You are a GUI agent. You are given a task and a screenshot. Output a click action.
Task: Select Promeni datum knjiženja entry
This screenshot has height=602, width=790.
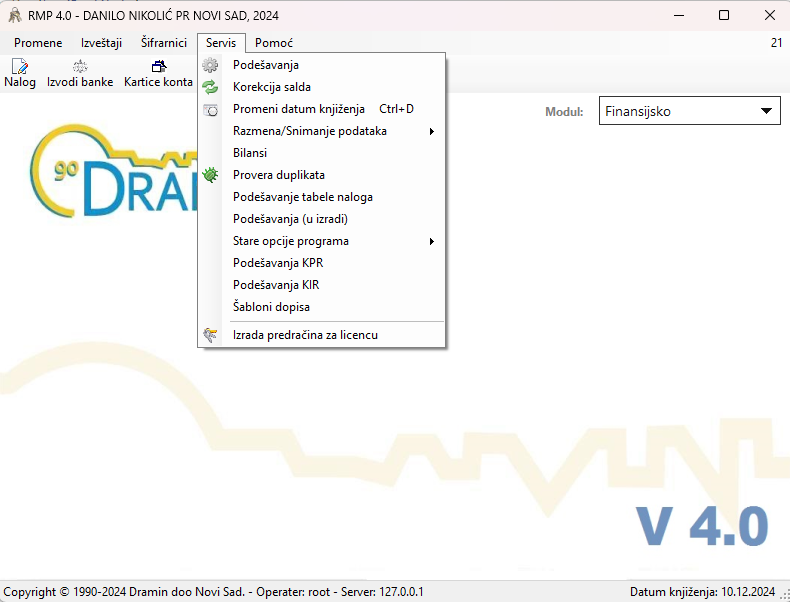coord(321,109)
